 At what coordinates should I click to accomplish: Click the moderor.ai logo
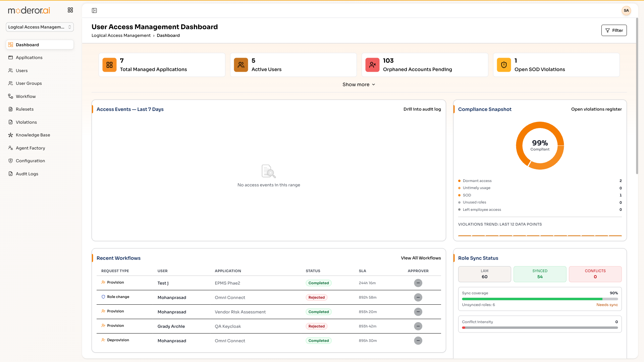click(29, 10)
